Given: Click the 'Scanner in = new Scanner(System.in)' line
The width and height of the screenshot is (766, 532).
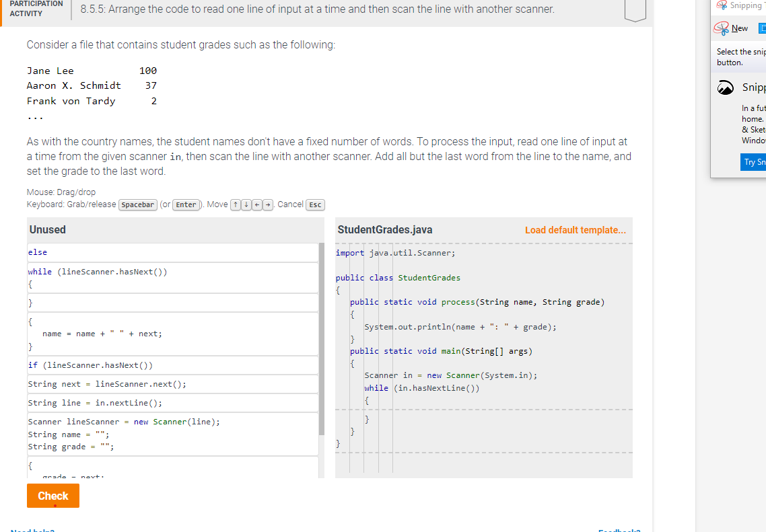Looking at the screenshot, I should [450, 375].
